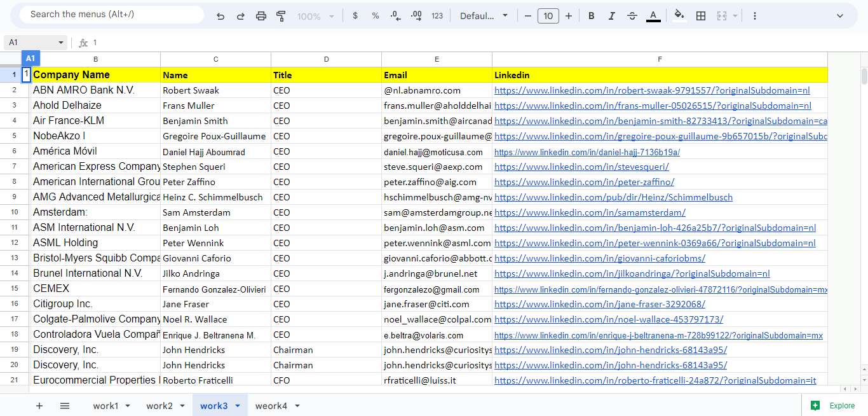
Task: Open the work3 sheet tab dropdown arrow
Action: click(x=238, y=406)
